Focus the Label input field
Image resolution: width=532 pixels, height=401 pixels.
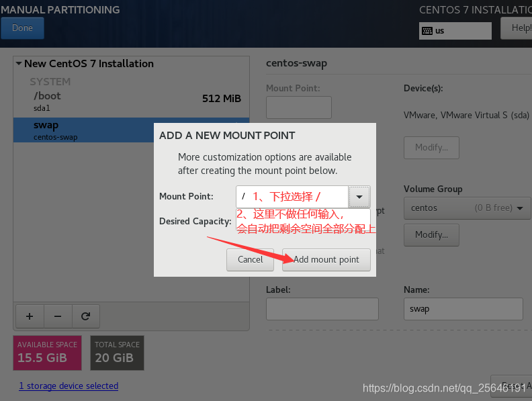pyautogui.click(x=322, y=309)
